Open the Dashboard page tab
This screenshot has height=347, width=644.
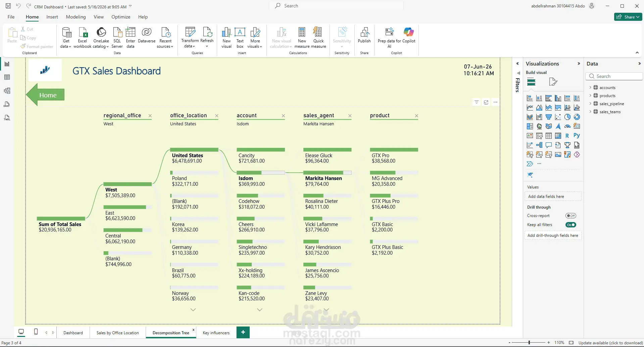(x=73, y=333)
